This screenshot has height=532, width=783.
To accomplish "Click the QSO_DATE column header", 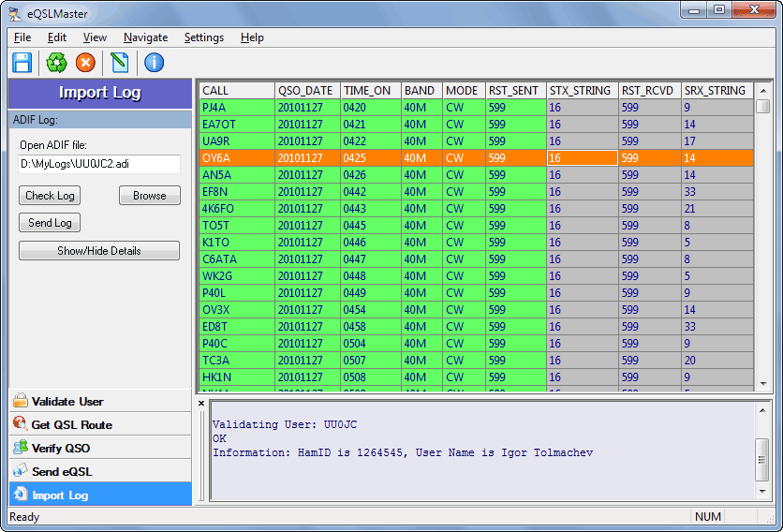I will tap(307, 91).
